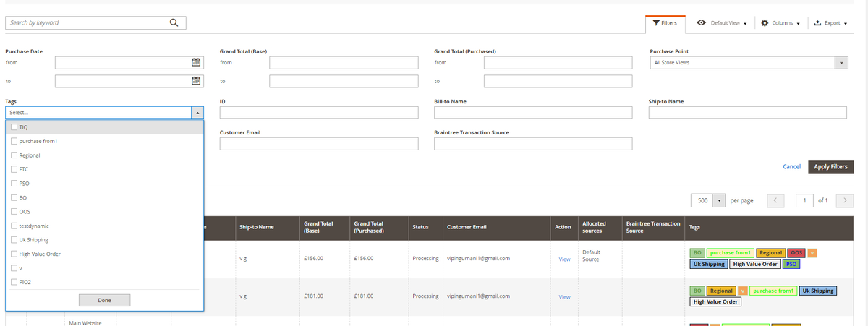Check the Regional tag checkbox
Image resolution: width=868 pixels, height=326 pixels.
(14, 155)
